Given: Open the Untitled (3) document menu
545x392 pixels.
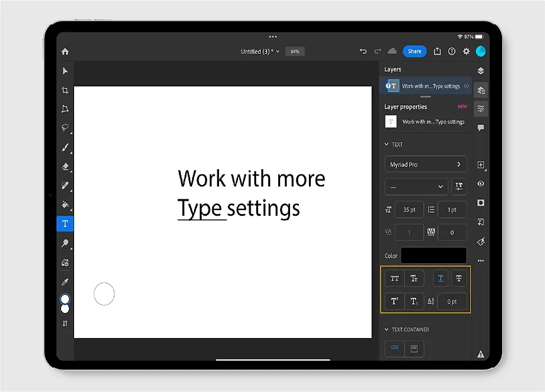Looking at the screenshot, I should click(x=259, y=51).
